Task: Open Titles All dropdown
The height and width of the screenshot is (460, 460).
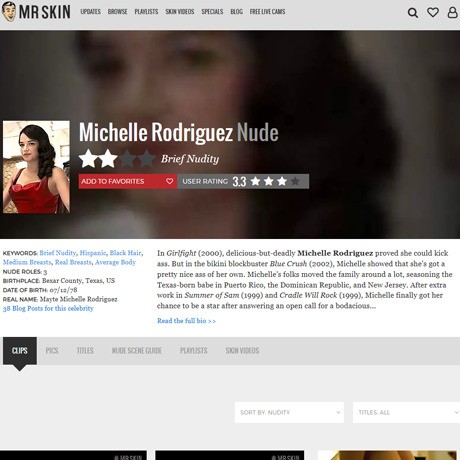Action: coord(406,412)
